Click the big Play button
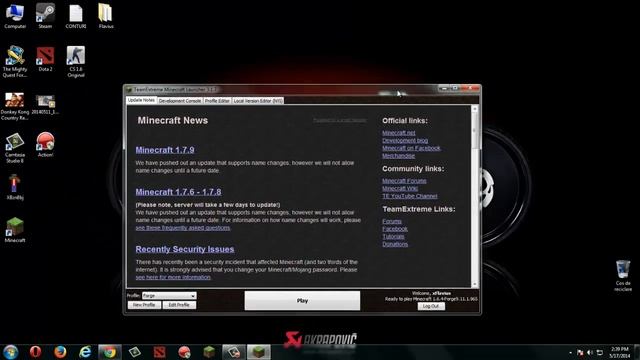 (x=302, y=300)
